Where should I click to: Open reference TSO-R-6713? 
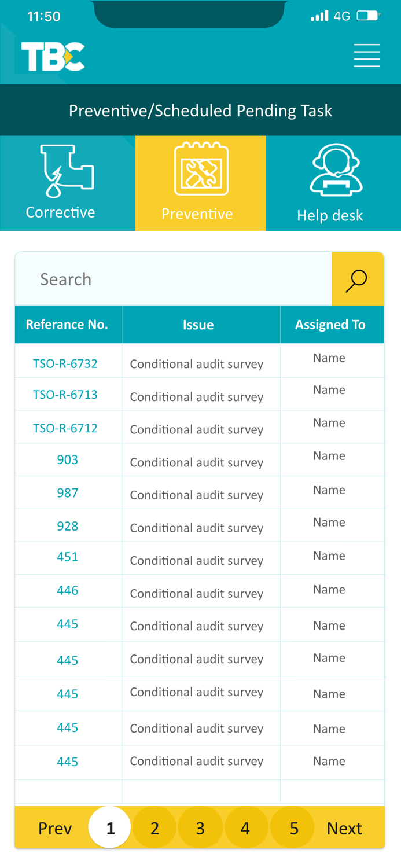pos(65,395)
